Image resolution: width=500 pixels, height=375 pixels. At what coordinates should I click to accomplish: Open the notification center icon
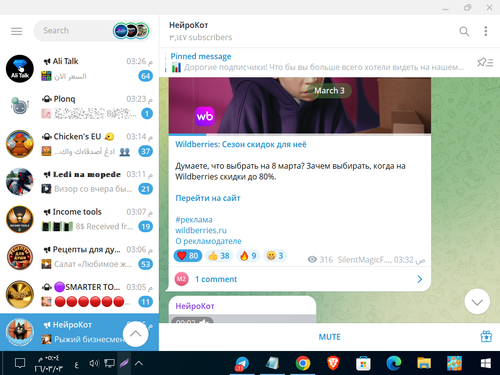point(20,363)
